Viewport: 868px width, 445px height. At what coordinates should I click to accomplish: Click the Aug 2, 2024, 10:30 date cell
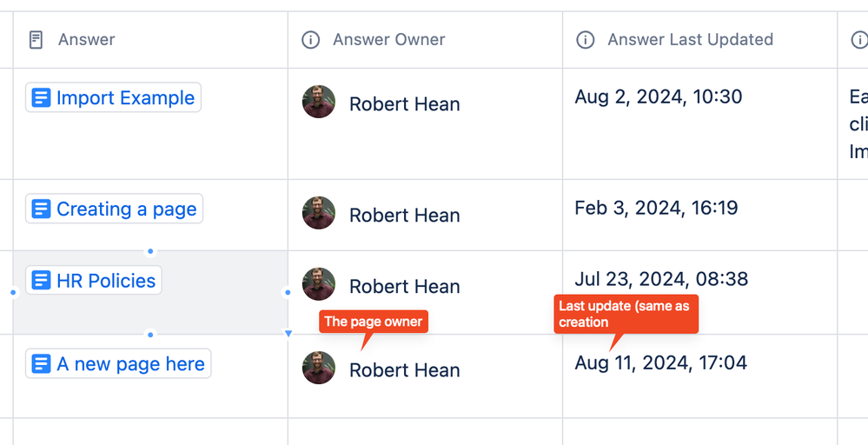click(658, 96)
